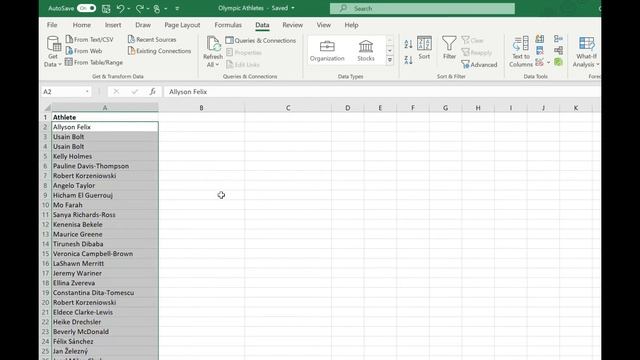Click Sort Z to A icon

coord(408,60)
